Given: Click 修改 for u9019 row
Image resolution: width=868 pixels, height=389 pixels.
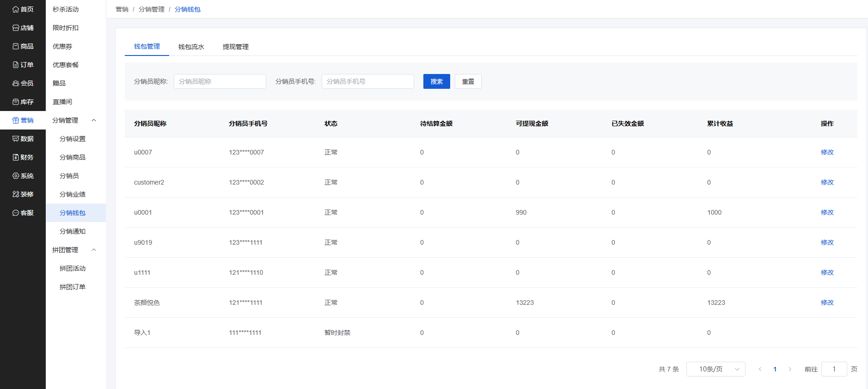Looking at the screenshot, I should click(x=827, y=242).
